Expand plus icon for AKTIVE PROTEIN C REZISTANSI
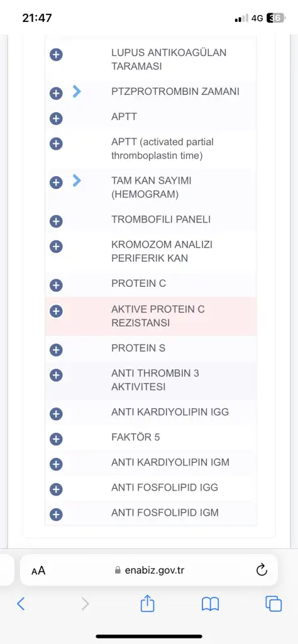 coord(56,311)
